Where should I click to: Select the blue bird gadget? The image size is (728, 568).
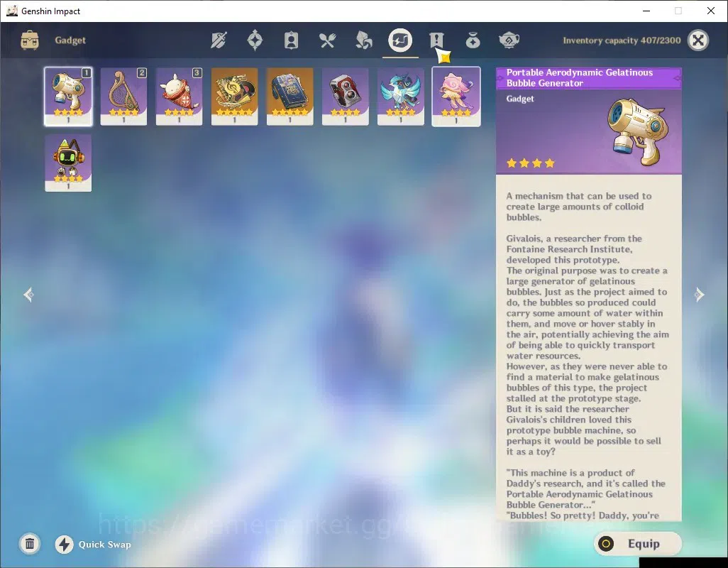click(401, 96)
